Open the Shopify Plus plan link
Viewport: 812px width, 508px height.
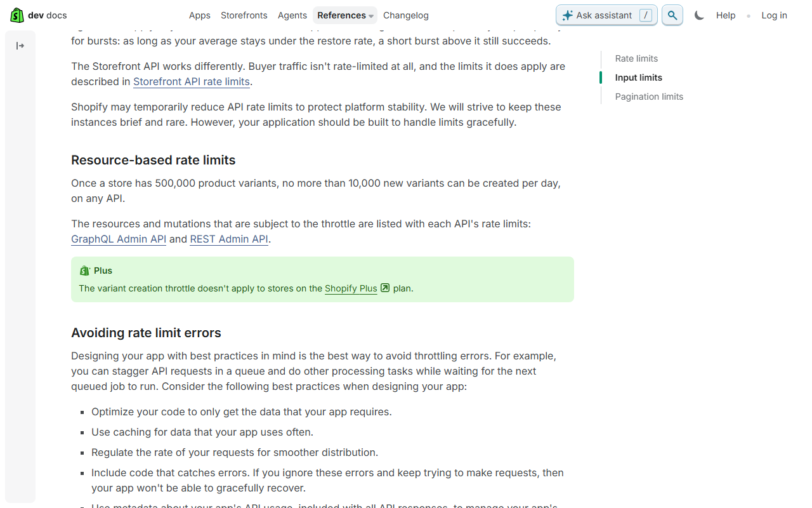click(x=351, y=288)
